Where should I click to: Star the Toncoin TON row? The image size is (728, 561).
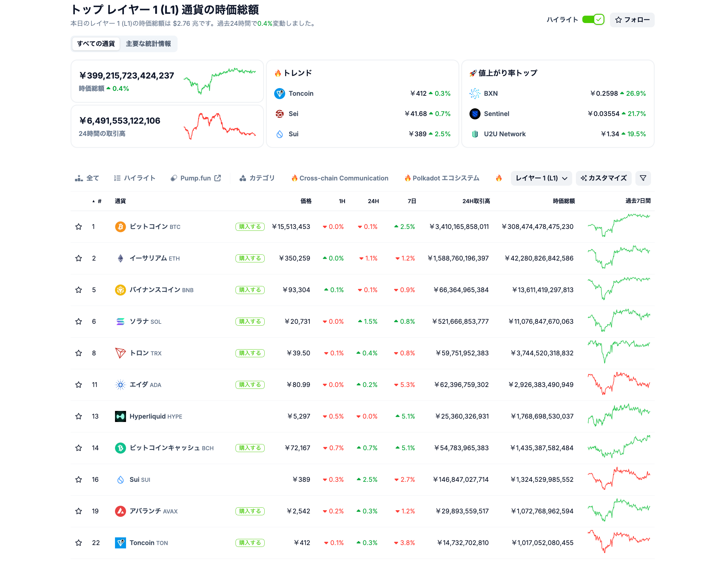pos(79,543)
